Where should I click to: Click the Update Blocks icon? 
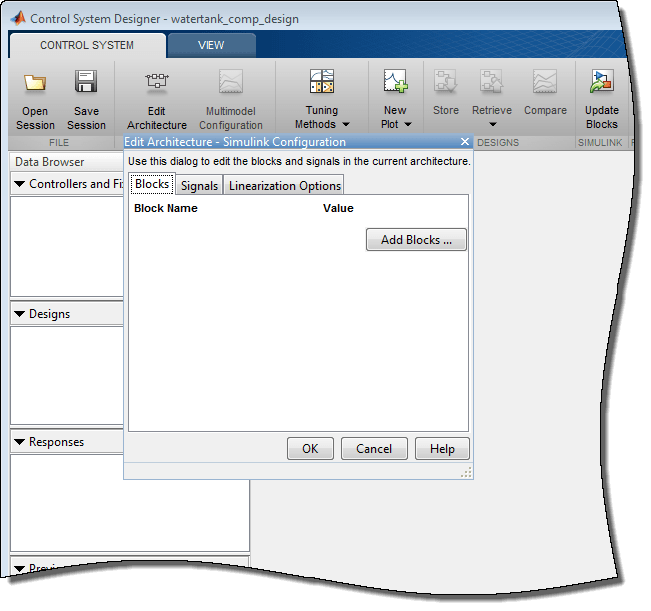[601, 81]
